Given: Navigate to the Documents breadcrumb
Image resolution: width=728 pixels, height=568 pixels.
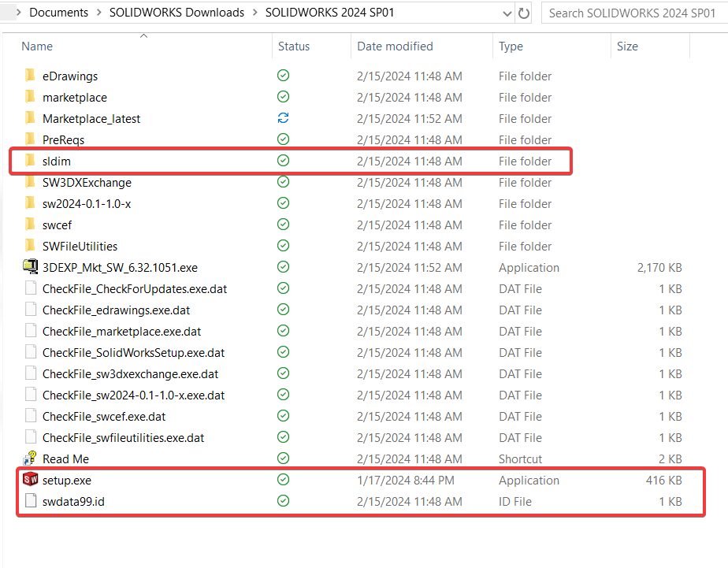Looking at the screenshot, I should [x=60, y=12].
